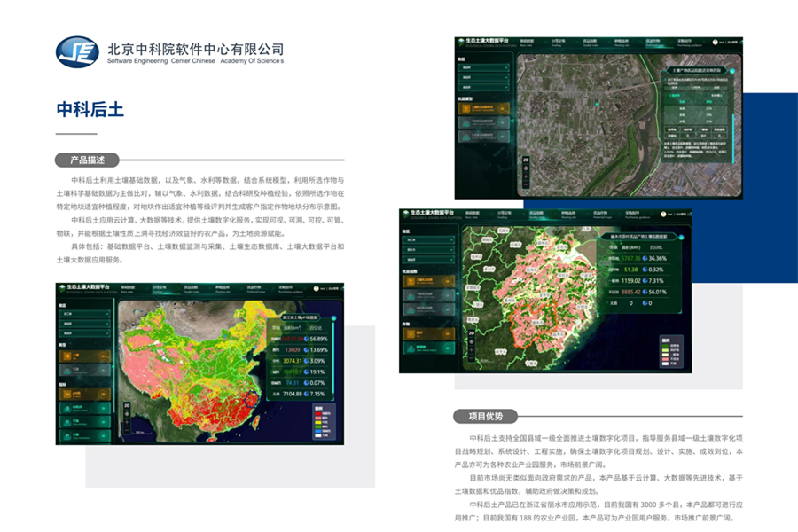Click pie chart icon beside 36.36% value

point(647,258)
